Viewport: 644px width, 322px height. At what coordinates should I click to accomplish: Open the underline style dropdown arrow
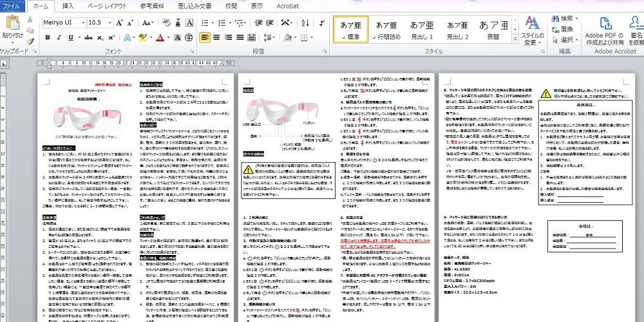coord(78,37)
